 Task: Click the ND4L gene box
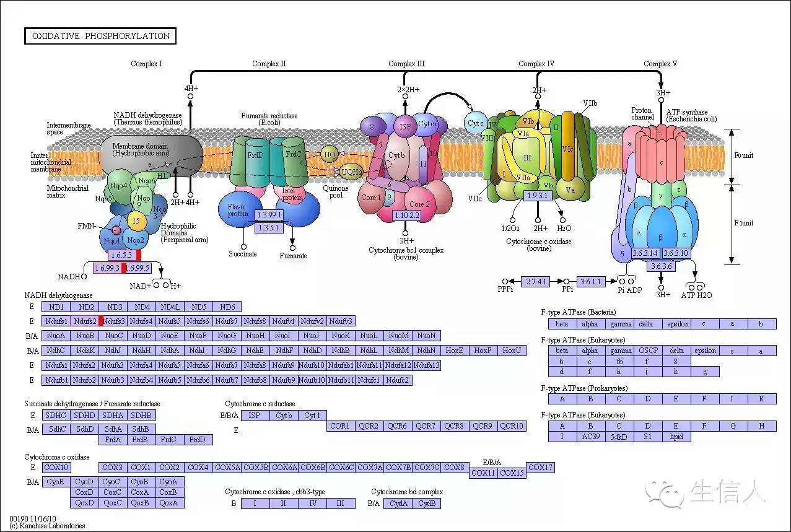click(170, 307)
